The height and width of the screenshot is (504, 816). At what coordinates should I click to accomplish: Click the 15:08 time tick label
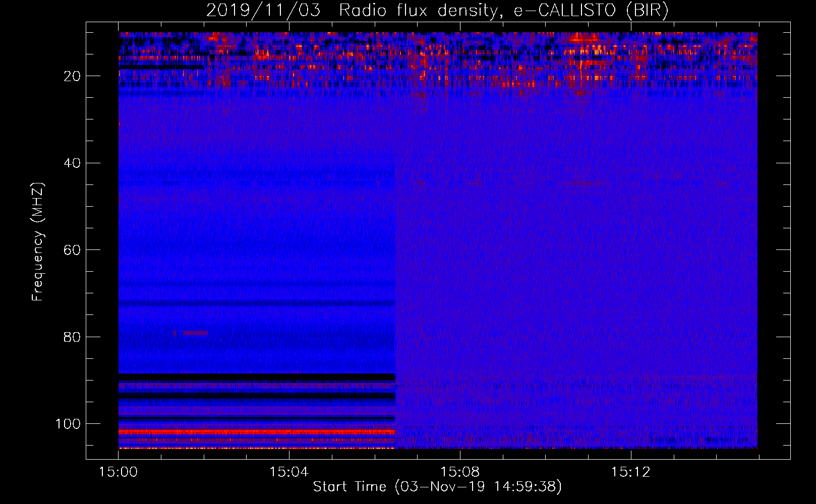(459, 472)
